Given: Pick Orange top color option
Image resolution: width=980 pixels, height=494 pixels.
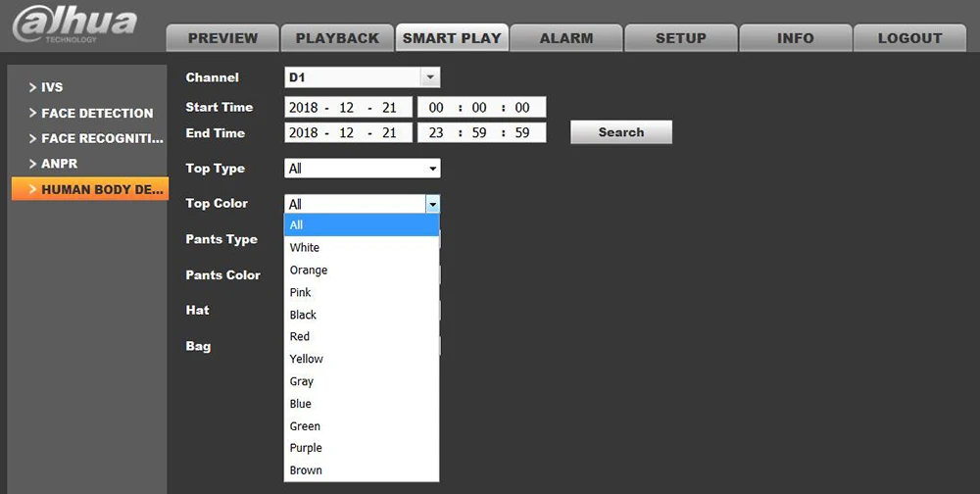Looking at the screenshot, I should pyautogui.click(x=362, y=271).
